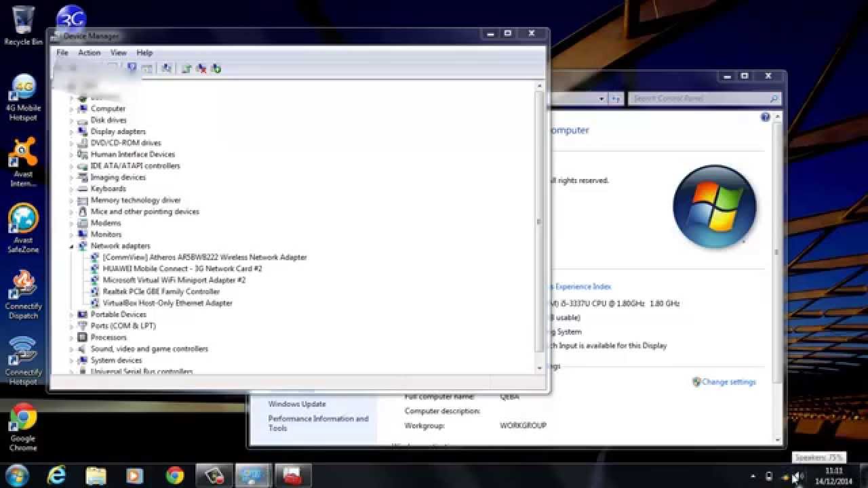868x488 pixels.
Task: Open the Google Chrome desktop icon
Action: (23, 428)
